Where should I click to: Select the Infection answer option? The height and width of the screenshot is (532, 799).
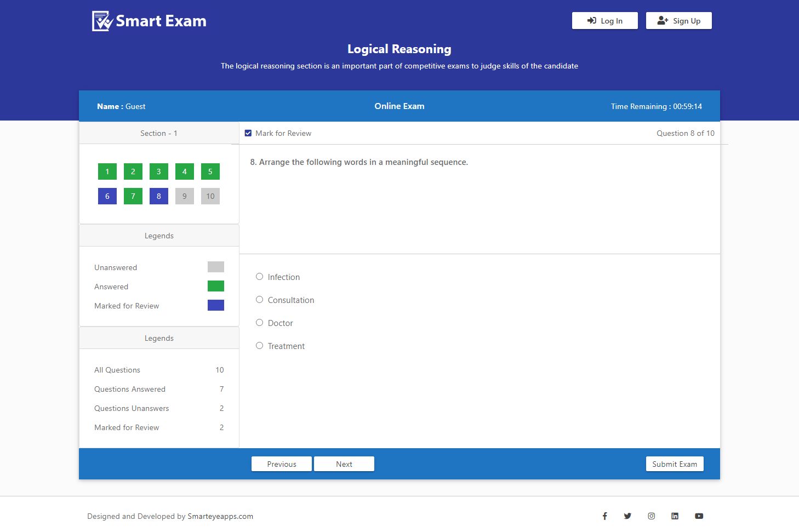pos(260,277)
